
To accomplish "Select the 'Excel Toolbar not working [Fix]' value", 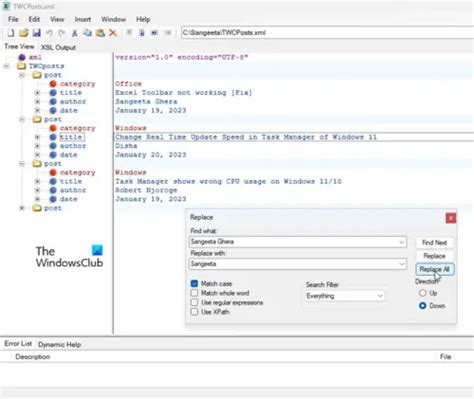I will click(184, 93).
